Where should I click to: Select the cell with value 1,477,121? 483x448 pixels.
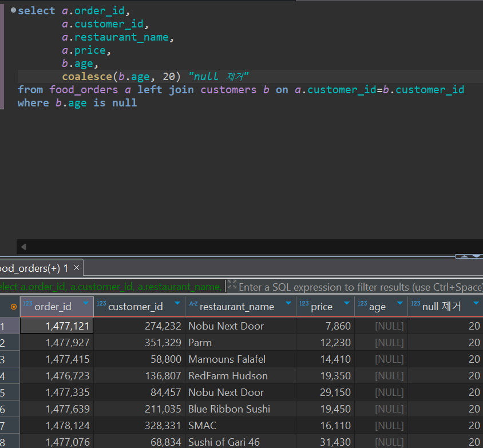coord(56,326)
